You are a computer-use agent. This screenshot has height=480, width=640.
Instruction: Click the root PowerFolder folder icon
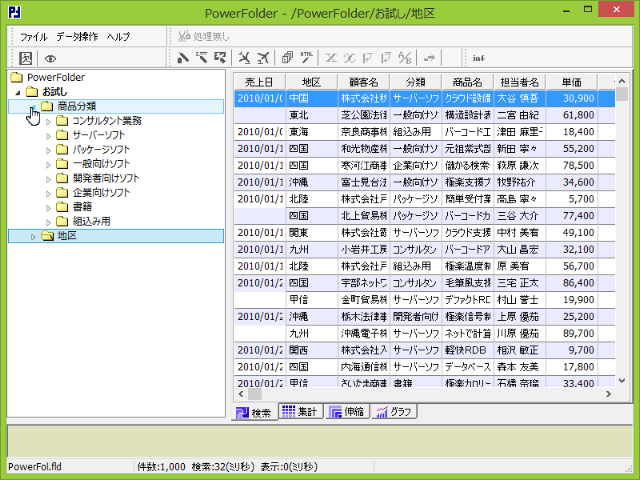pyautogui.click(x=17, y=77)
